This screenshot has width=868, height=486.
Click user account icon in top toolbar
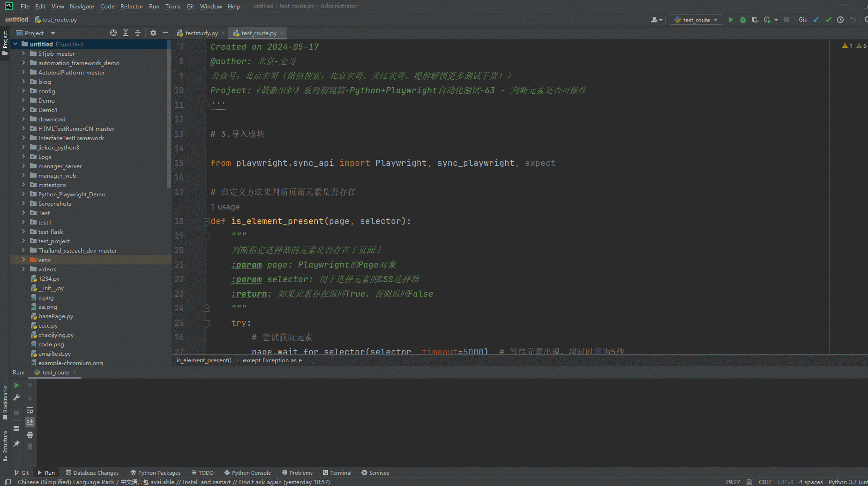[x=657, y=20]
